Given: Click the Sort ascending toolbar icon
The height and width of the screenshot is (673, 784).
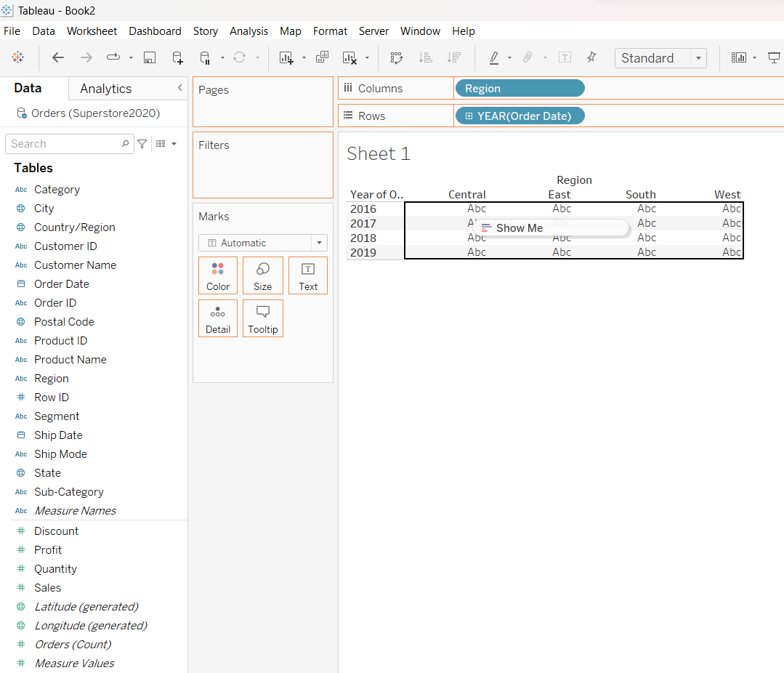Looking at the screenshot, I should [x=426, y=58].
